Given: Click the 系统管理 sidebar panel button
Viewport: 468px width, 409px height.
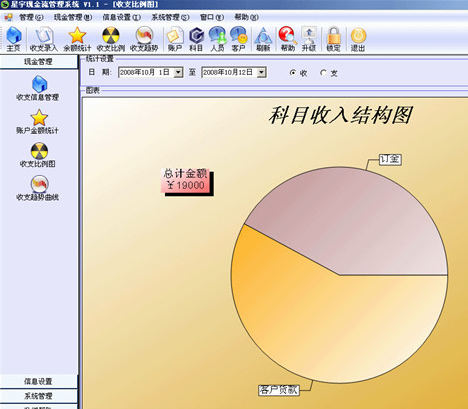Looking at the screenshot, I should pyautogui.click(x=39, y=396).
